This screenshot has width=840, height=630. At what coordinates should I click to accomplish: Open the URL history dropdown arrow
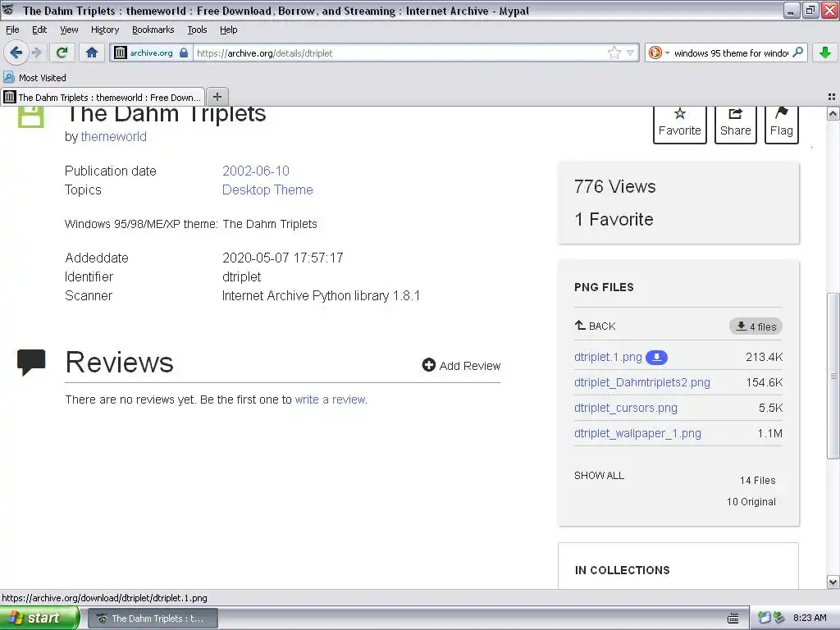point(631,52)
